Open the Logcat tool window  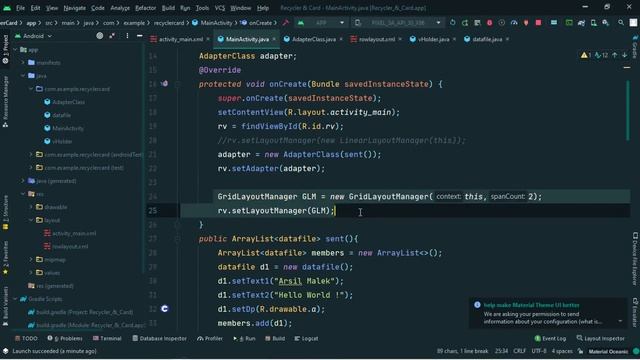click(306, 338)
